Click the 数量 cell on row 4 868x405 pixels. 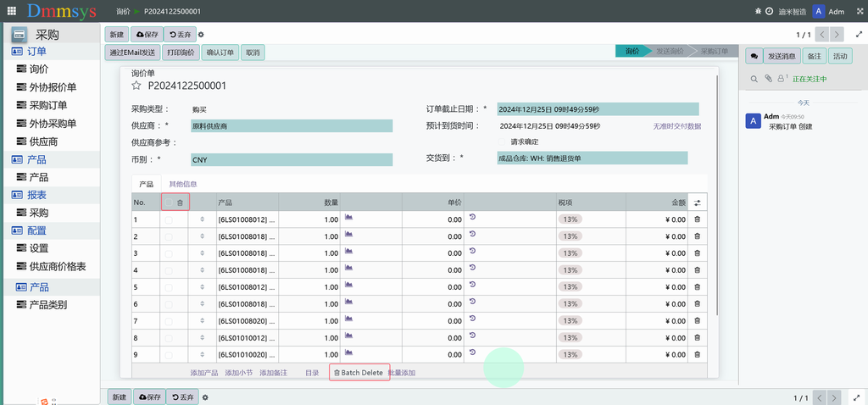coord(309,270)
